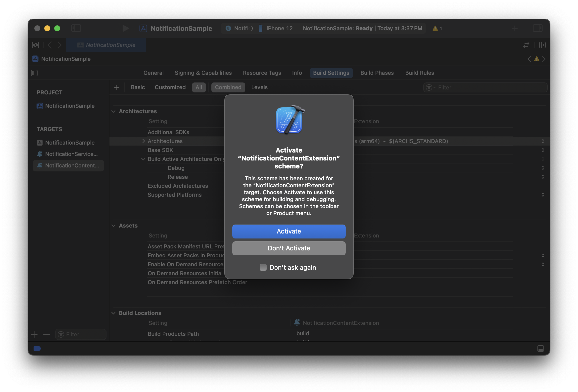The width and height of the screenshot is (578, 392).
Task: Click the Activate button
Action: (289, 232)
